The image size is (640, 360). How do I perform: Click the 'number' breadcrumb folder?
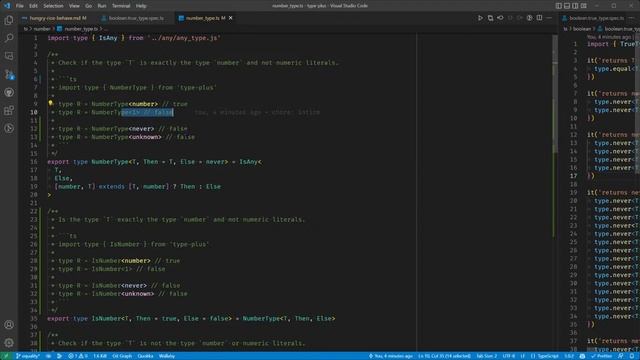(x=42, y=29)
